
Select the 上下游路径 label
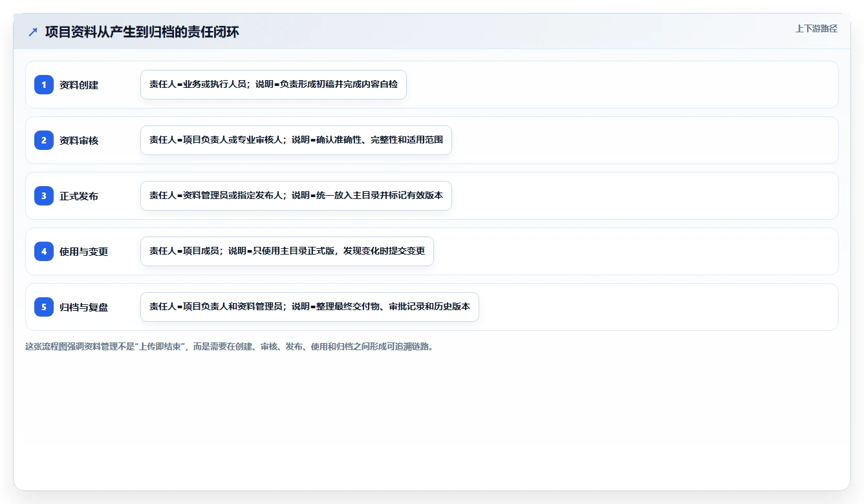click(x=816, y=28)
